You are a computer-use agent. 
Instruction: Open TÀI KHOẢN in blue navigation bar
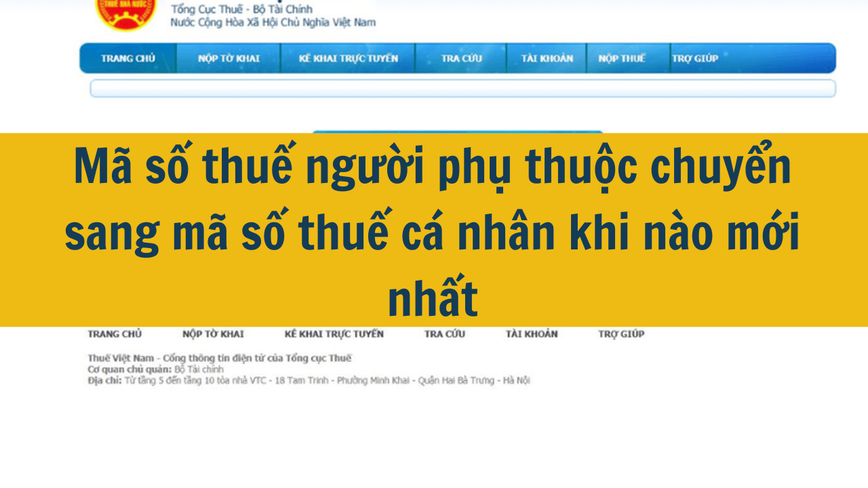[547, 58]
